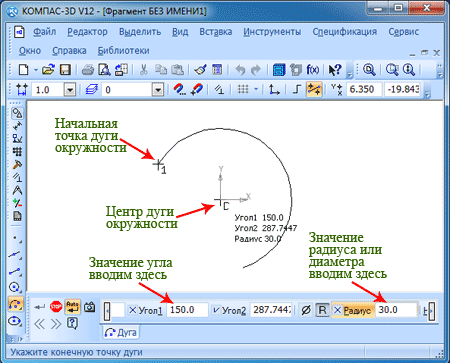Select the Point tool
This screenshot has height=363, width=450.
click(x=16, y=239)
